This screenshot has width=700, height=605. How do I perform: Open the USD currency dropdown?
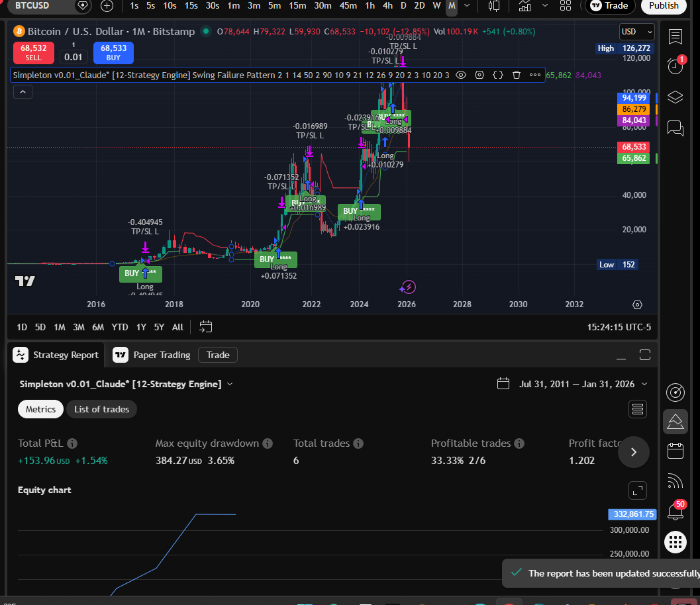(636, 31)
